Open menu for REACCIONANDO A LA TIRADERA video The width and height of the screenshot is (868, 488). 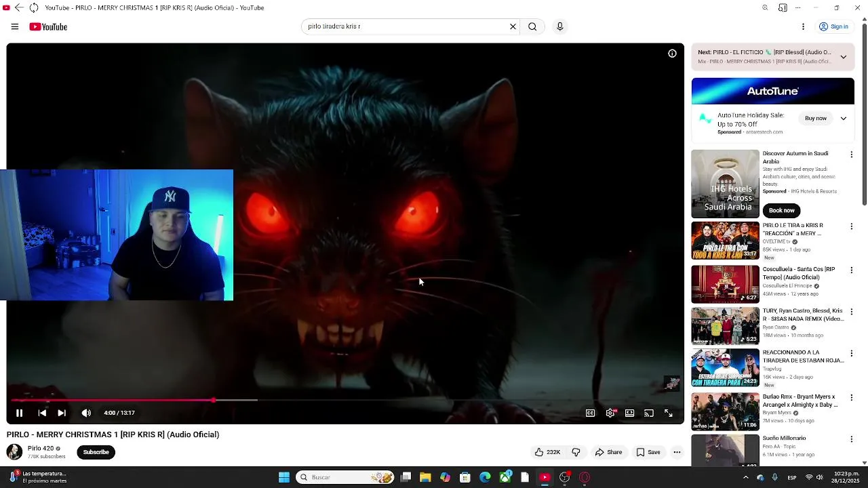click(852, 354)
